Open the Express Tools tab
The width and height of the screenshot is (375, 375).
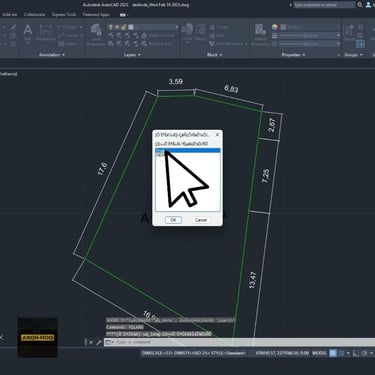coord(64,15)
